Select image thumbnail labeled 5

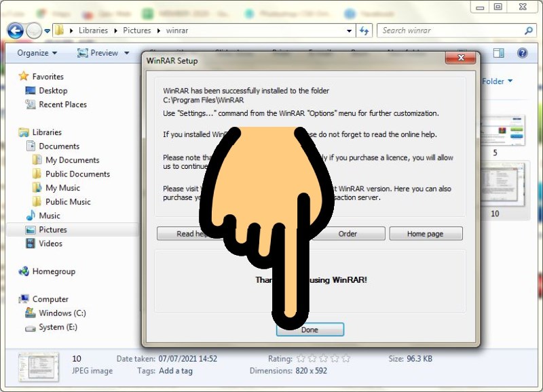(x=504, y=130)
